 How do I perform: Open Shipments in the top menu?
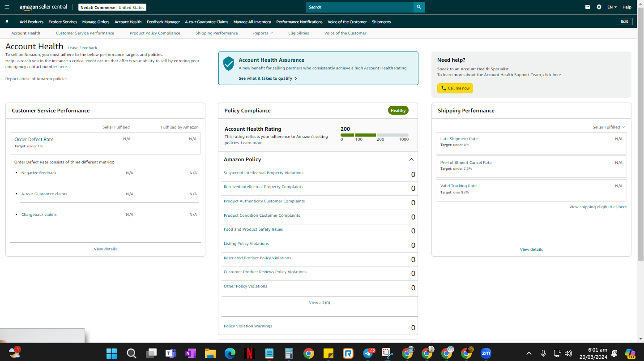coord(381,22)
